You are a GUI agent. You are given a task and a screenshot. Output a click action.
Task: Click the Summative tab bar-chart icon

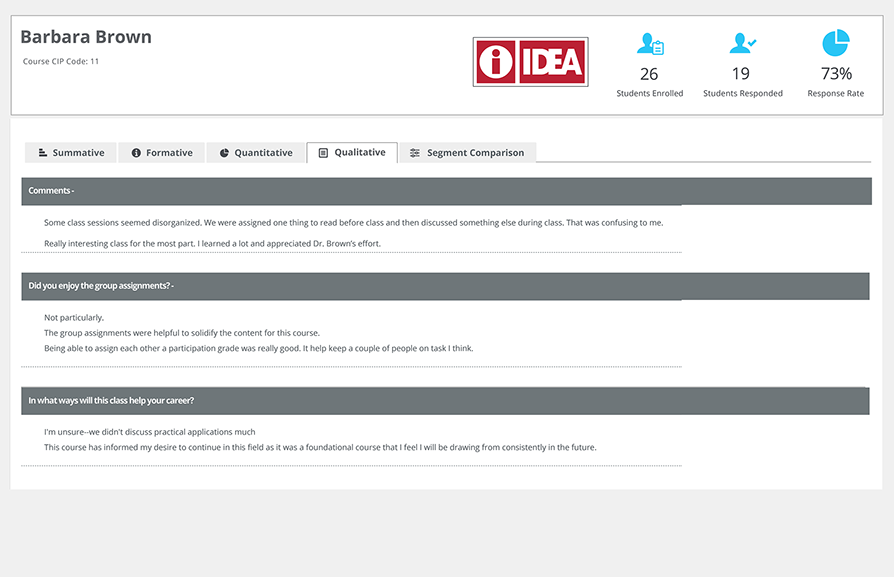click(43, 153)
